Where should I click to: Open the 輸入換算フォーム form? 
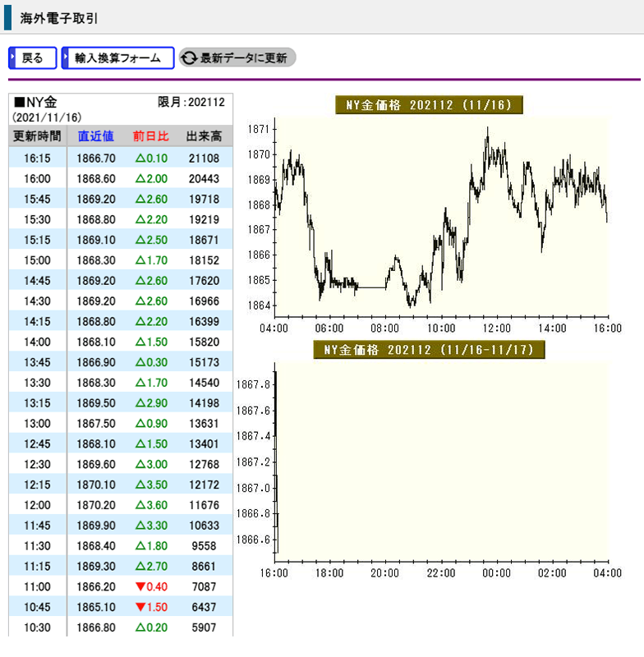pyautogui.click(x=117, y=58)
